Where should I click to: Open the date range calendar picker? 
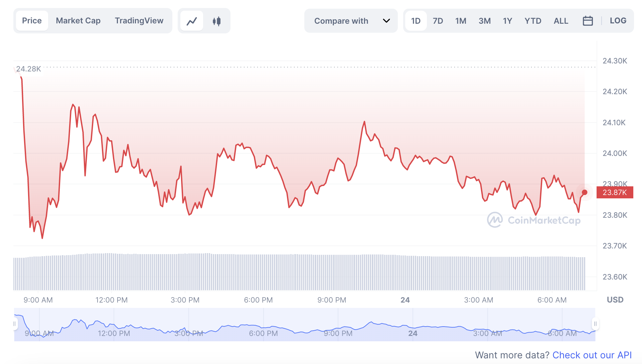[588, 21]
